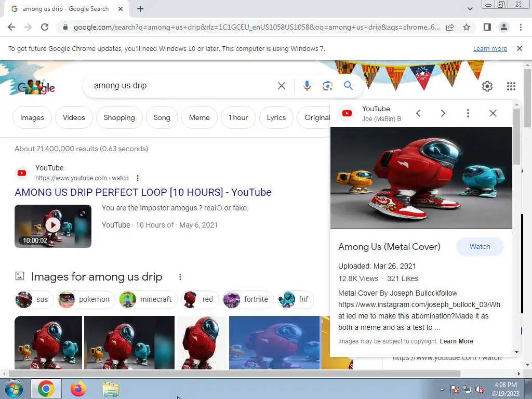Viewport: 532px width, 399px height.
Task: Choose the fortnite image chip
Action: 248,300
